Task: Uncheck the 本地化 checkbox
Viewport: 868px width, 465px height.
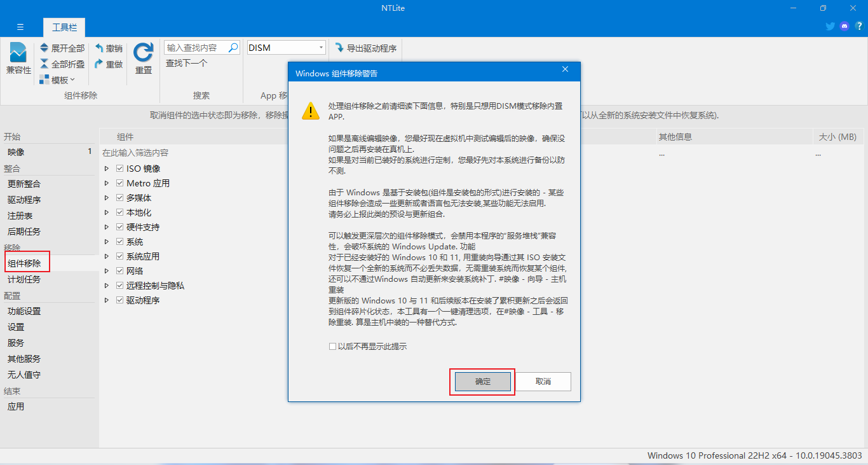Action: click(119, 212)
